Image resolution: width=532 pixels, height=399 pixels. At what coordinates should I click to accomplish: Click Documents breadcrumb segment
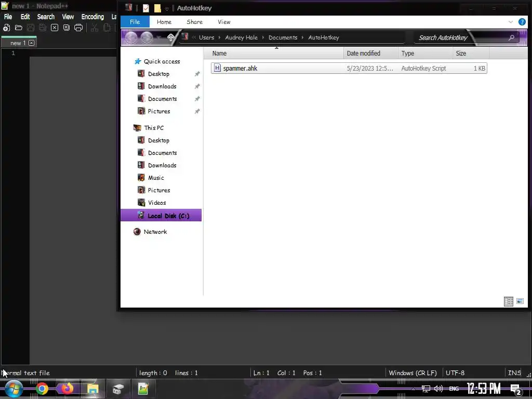click(x=283, y=37)
